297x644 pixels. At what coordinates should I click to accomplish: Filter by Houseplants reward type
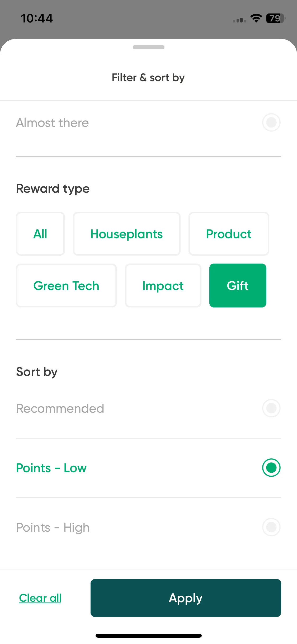coord(127,234)
